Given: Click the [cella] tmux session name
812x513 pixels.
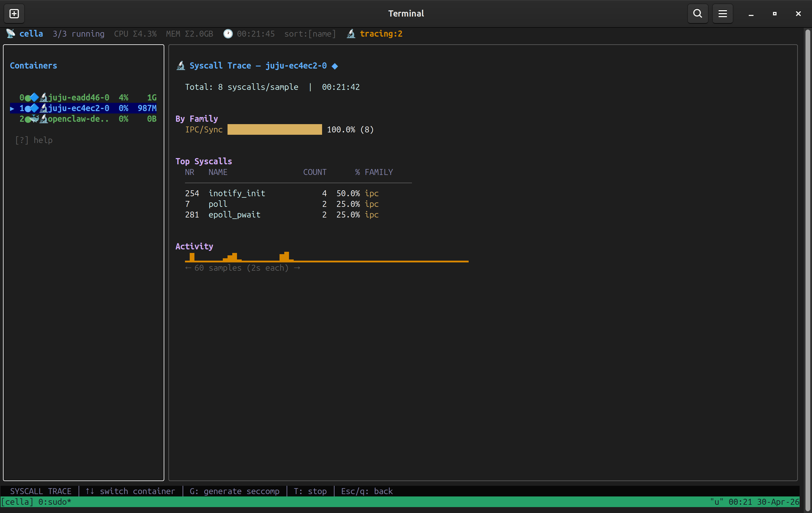Looking at the screenshot, I should click(17, 502).
